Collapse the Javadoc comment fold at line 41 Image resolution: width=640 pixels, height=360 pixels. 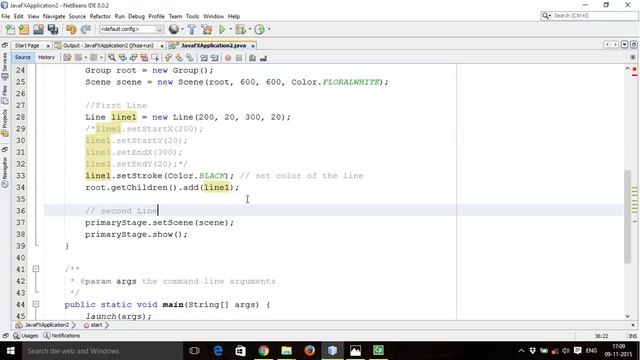tap(36, 269)
